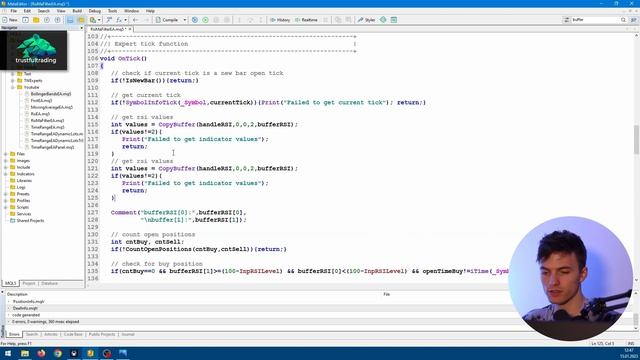
Task: Open Chrome from the taskbar
Action: tap(58, 353)
